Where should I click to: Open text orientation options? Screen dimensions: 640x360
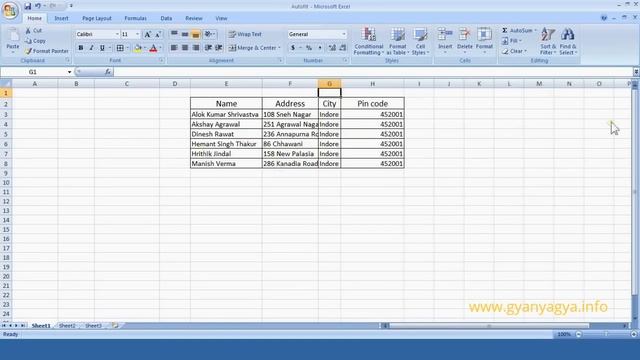[x=210, y=34]
